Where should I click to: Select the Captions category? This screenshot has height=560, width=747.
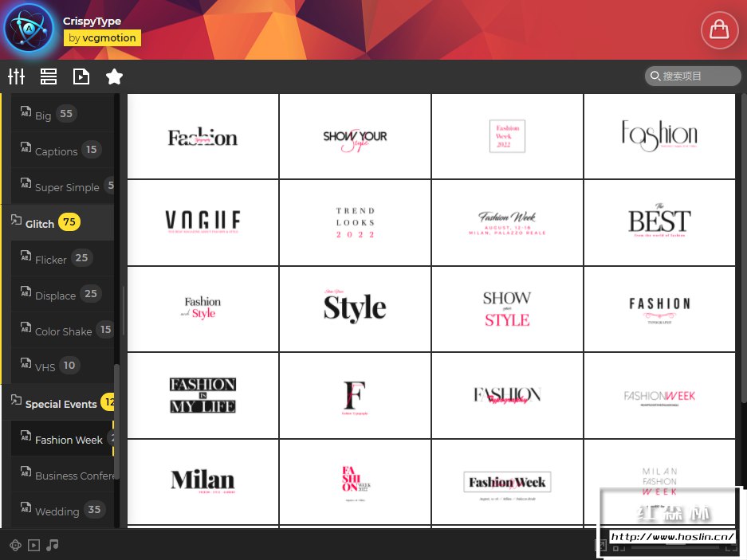tap(62, 150)
